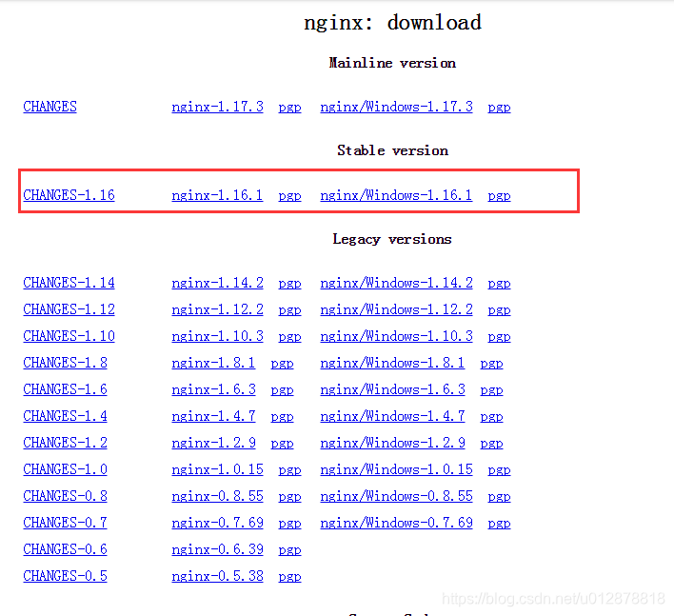Download nginx/Windows-1.10.3
The image size is (674, 616).
pyautogui.click(x=396, y=336)
